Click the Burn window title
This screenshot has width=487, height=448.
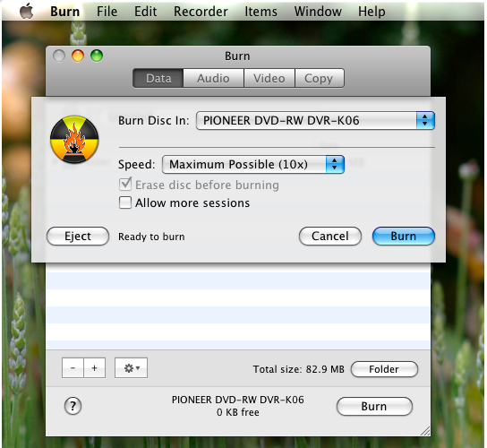click(237, 56)
